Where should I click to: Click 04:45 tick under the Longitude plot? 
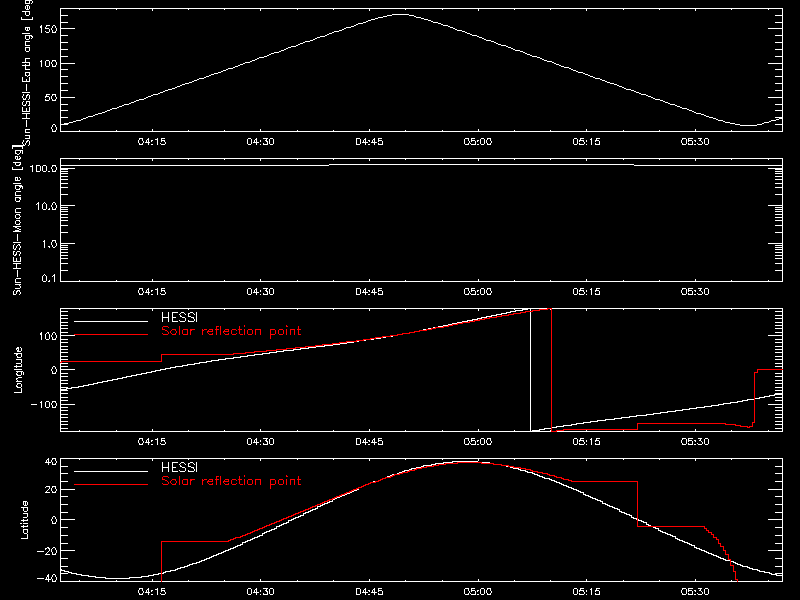coord(369,442)
